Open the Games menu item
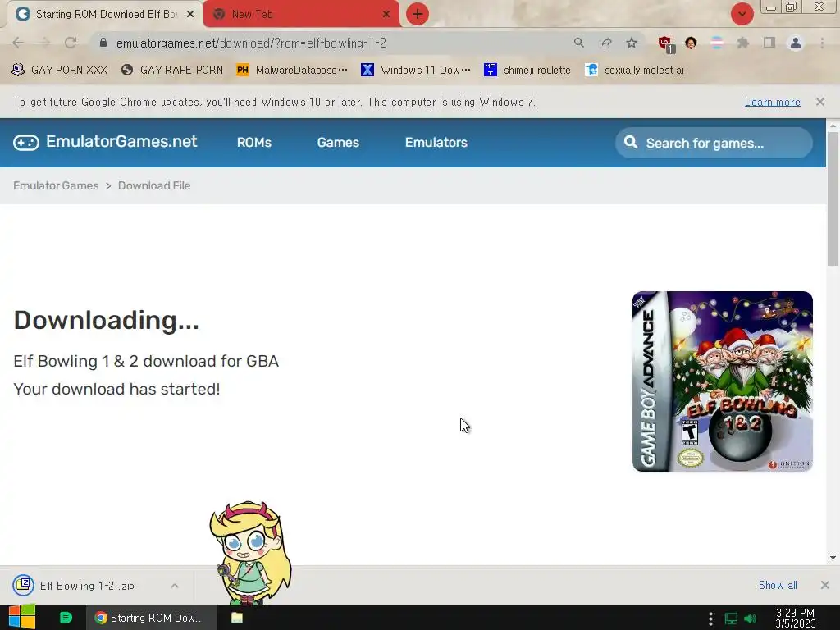The height and width of the screenshot is (630, 840). [x=338, y=143]
